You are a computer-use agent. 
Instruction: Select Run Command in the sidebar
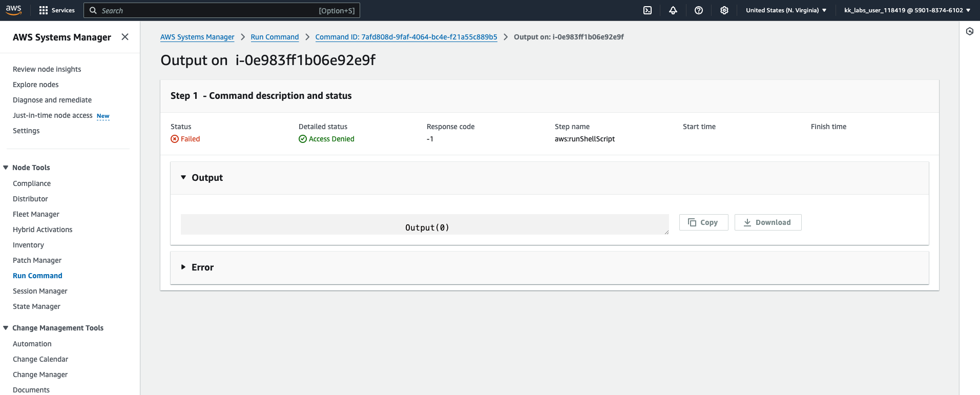point(37,276)
